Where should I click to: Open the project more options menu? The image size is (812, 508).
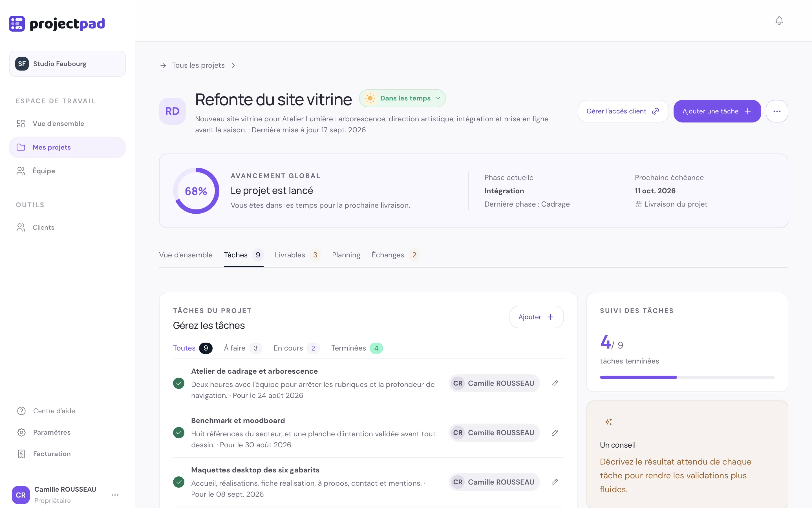(x=777, y=111)
